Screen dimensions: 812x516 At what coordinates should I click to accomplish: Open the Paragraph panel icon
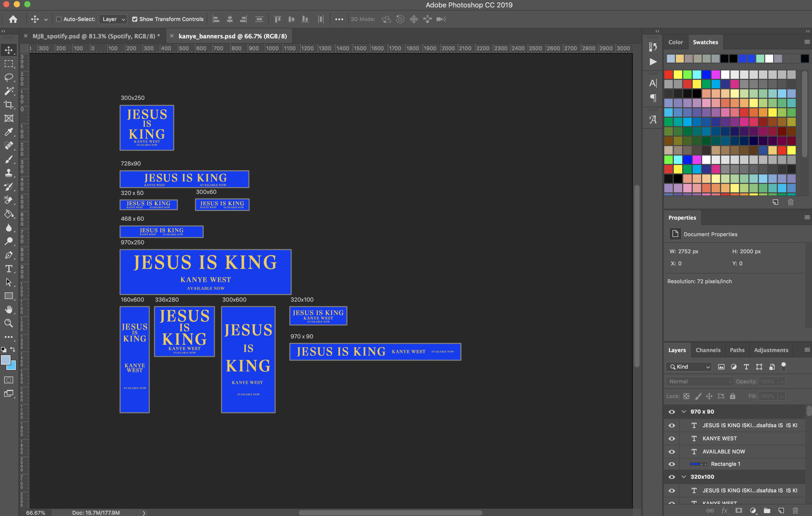pos(653,98)
